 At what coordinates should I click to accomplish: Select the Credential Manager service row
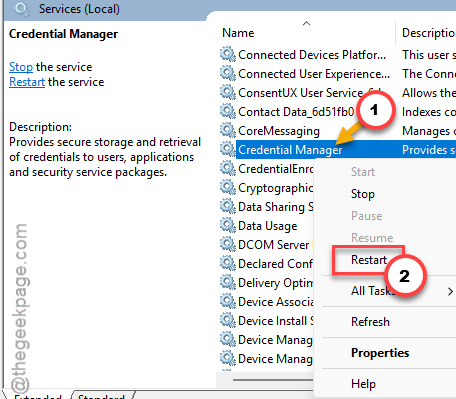pyautogui.click(x=290, y=150)
